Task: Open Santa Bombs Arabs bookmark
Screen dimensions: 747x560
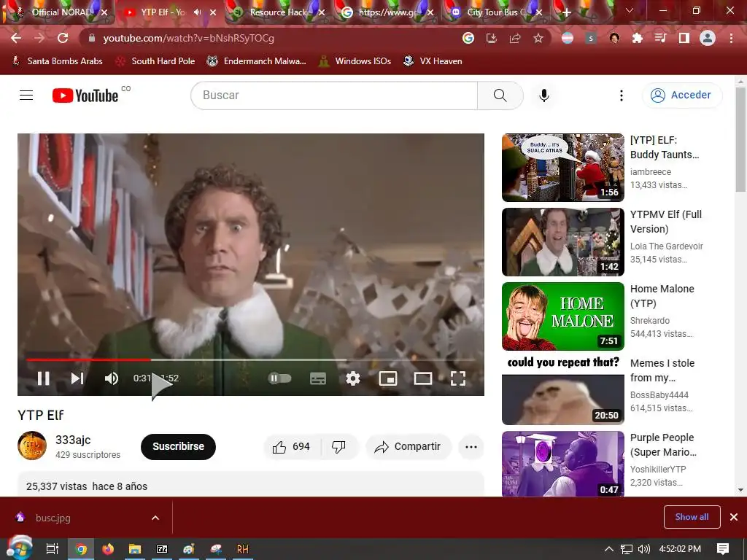Action: (x=57, y=61)
